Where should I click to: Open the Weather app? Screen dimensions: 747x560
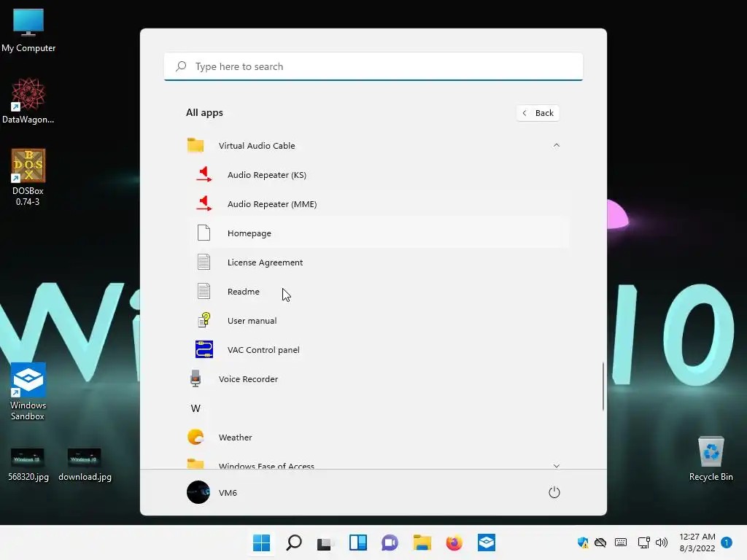click(374, 437)
